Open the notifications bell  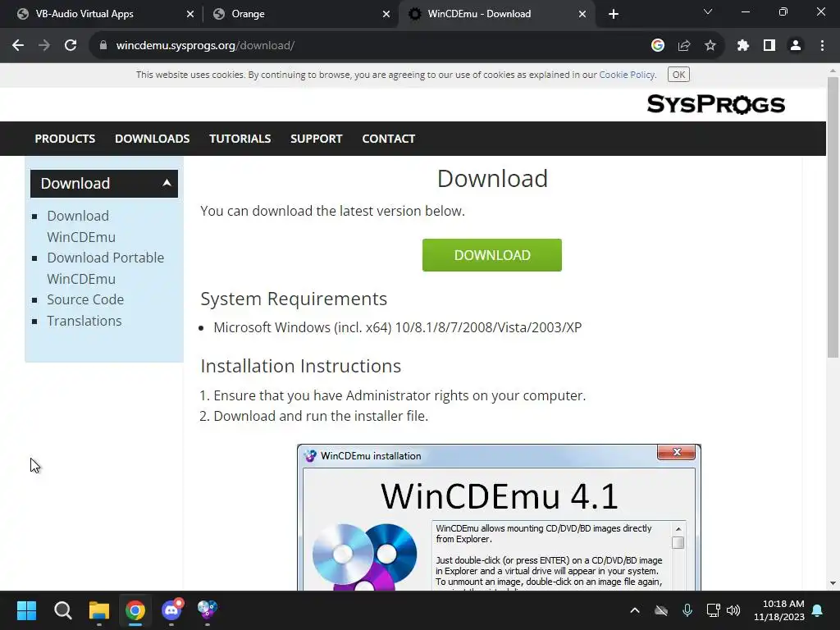[x=818, y=610]
